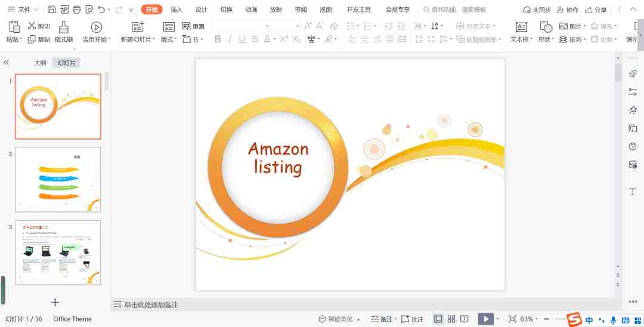Switch to the Review (审阅) tab
Viewport: 644px width, 327px height.
tap(301, 10)
